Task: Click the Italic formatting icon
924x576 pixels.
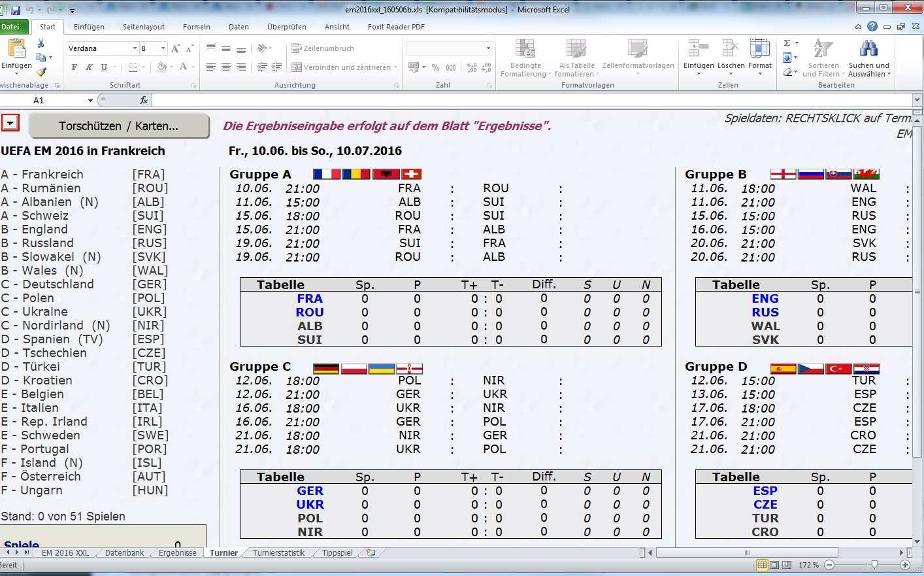Action: click(89, 67)
